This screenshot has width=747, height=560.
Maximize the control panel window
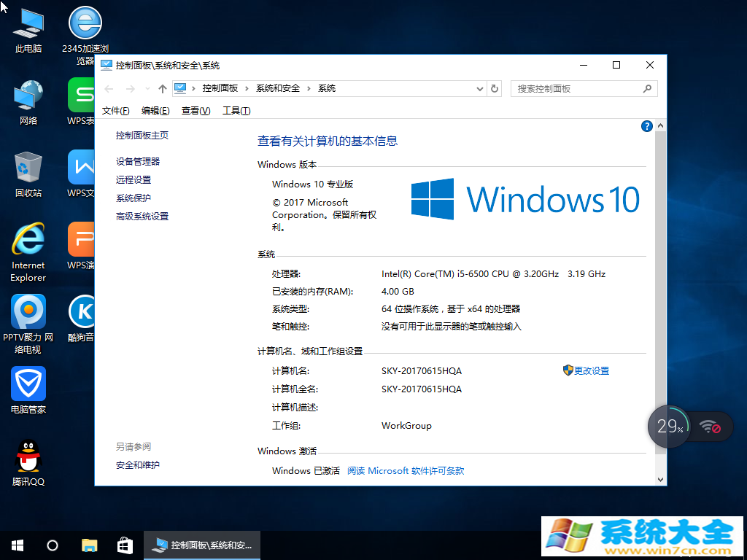pos(616,65)
